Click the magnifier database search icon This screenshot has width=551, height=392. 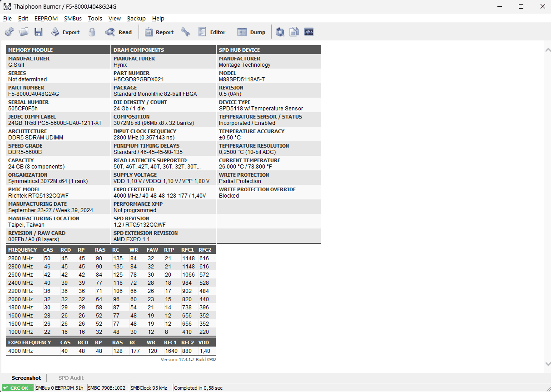point(280,32)
